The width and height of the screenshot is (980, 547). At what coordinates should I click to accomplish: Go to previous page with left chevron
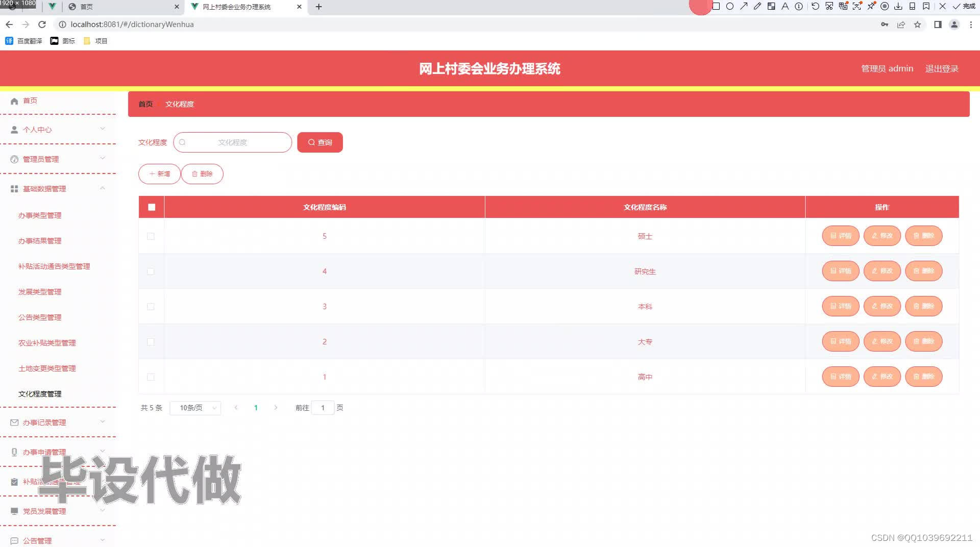coord(236,408)
